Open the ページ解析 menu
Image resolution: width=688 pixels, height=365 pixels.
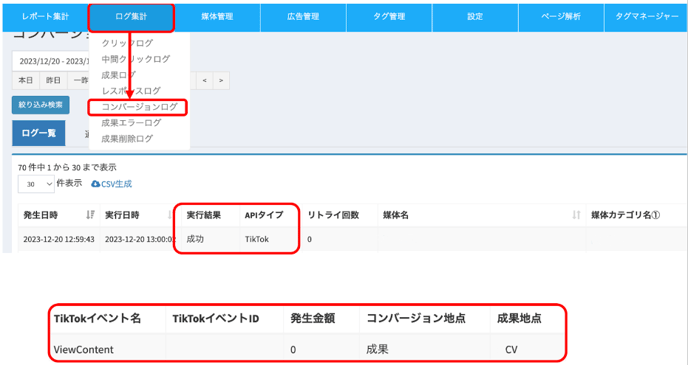pos(561,17)
